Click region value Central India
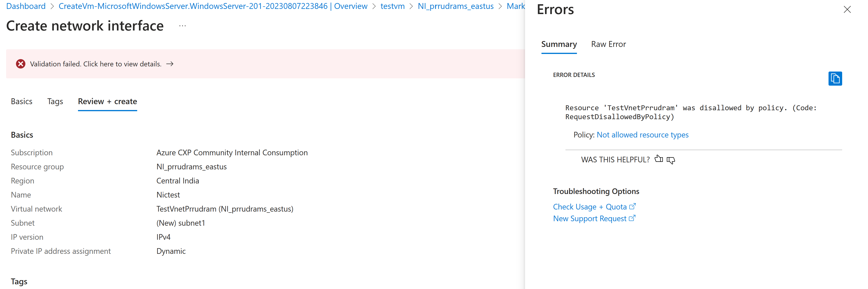Viewport: 868px width, 289px height. click(x=178, y=181)
